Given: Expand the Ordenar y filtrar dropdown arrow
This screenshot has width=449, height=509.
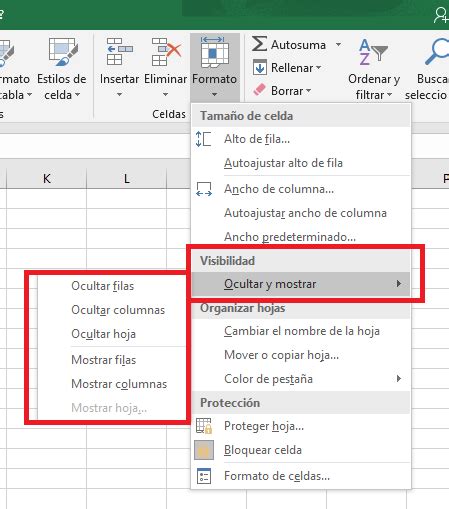Looking at the screenshot, I should (x=389, y=95).
